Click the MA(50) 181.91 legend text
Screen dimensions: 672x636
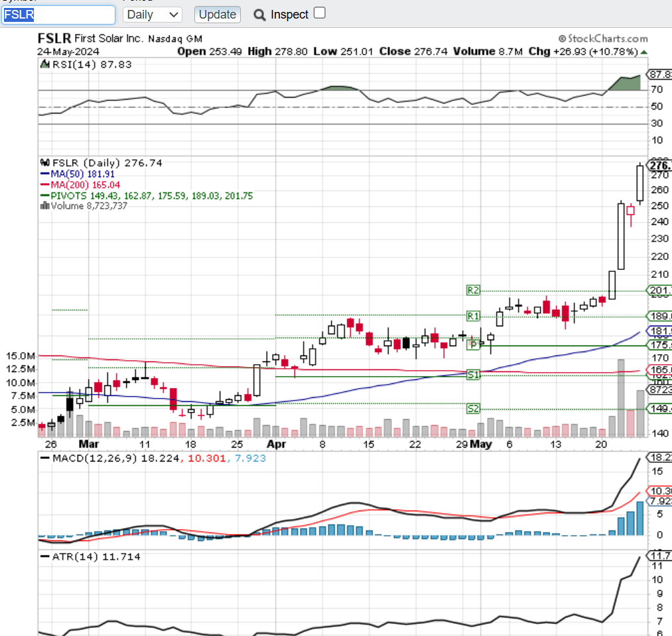(x=83, y=174)
